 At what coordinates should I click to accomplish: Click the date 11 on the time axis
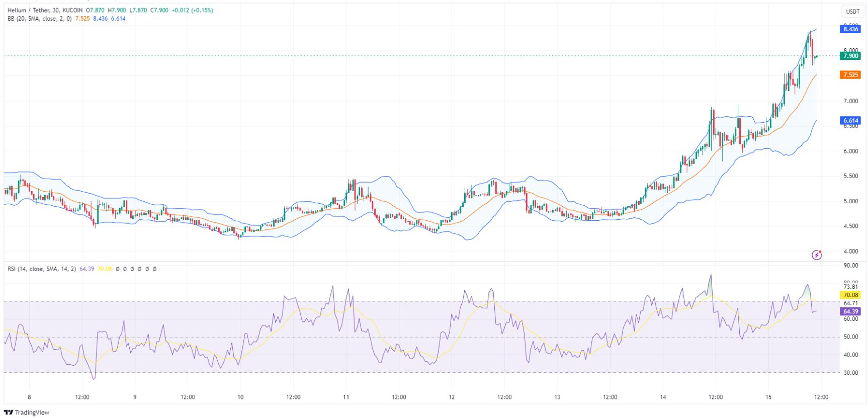[346, 397]
